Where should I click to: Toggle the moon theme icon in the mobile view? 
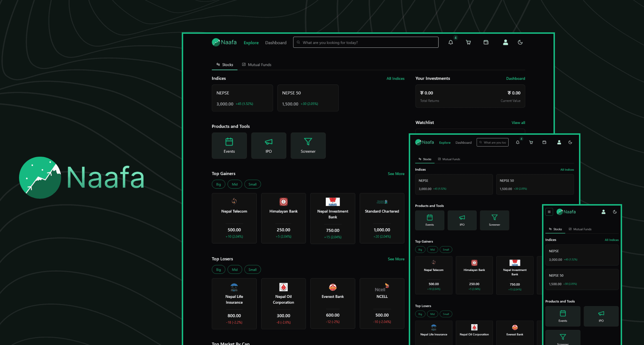click(x=615, y=212)
